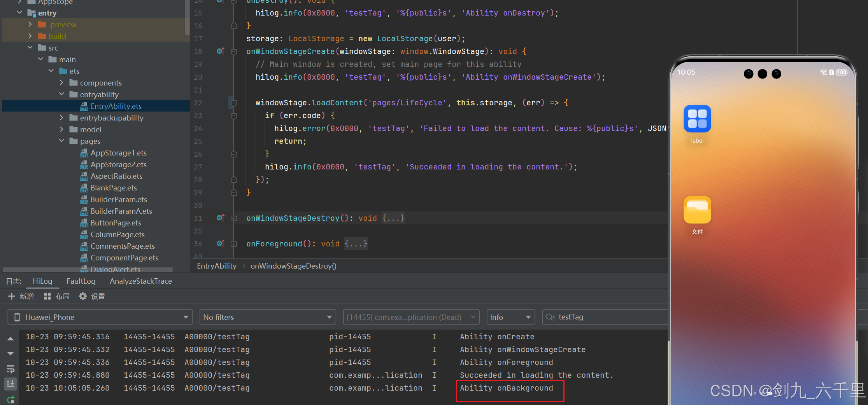Collapse the entryability folder
868x405 pixels.
tap(61, 94)
